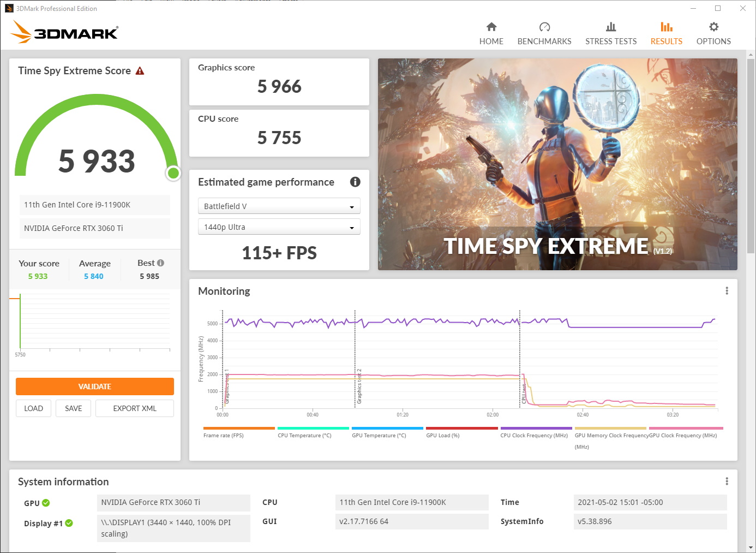Open the Benchmarks gauge icon

[544, 27]
